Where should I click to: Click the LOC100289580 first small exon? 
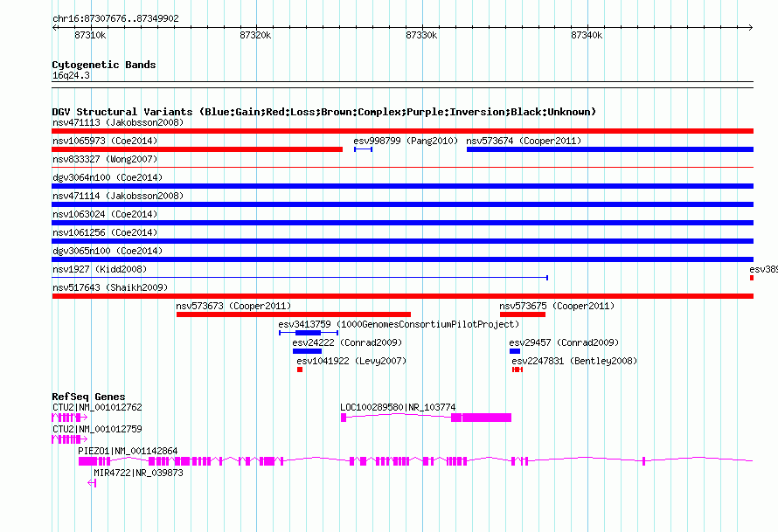(344, 418)
